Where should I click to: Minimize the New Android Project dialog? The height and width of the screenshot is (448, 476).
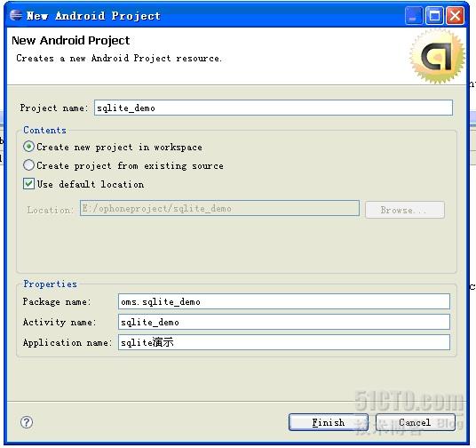(x=413, y=15)
